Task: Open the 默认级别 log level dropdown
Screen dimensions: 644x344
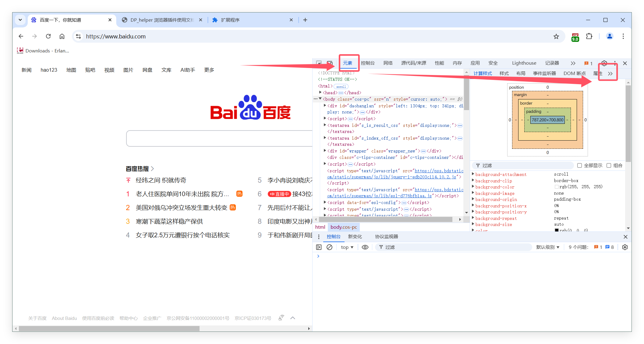Action: tap(548, 247)
